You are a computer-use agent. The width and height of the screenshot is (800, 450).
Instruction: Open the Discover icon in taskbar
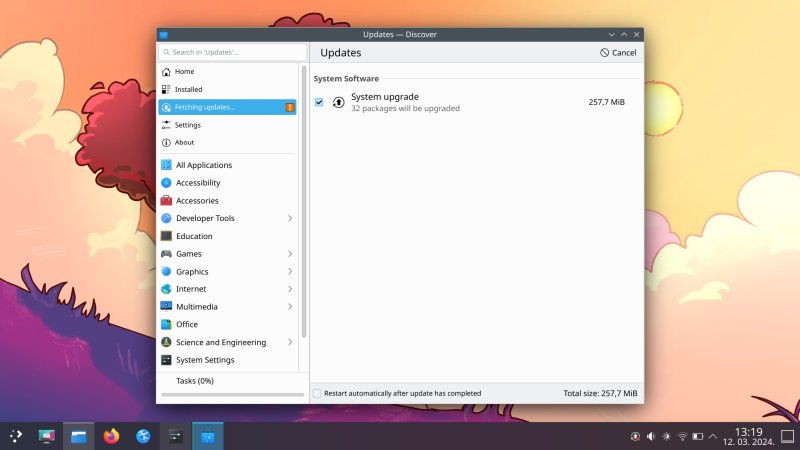click(208, 436)
